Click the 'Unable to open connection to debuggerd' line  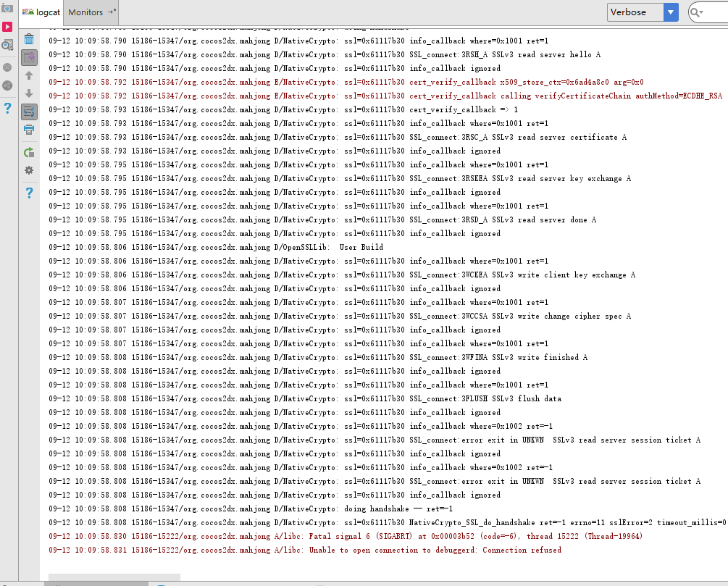(305, 551)
